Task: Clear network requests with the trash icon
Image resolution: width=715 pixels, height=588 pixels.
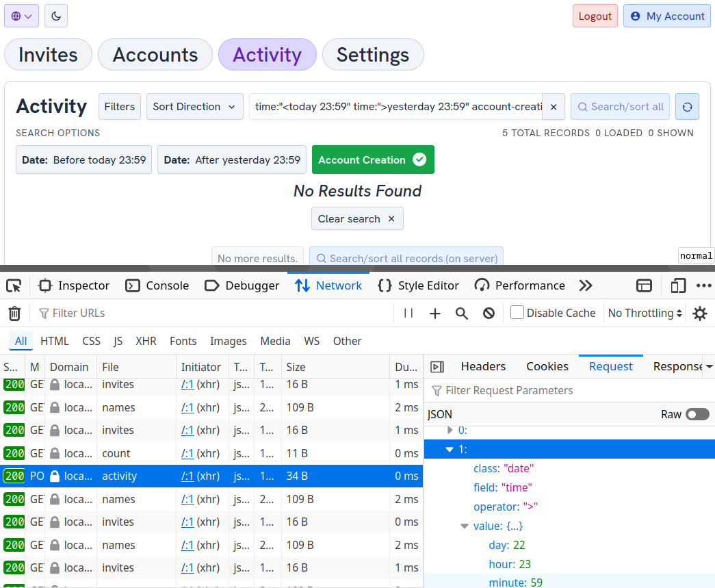Action: [x=14, y=313]
